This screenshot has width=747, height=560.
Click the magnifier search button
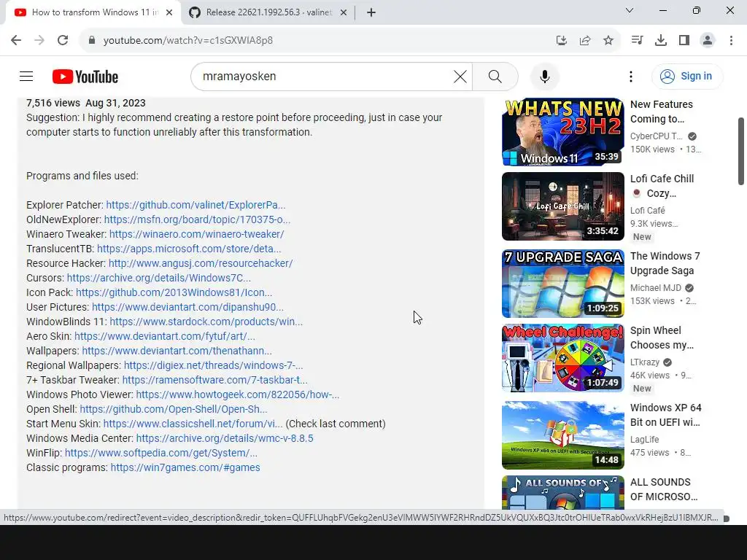coord(495,76)
